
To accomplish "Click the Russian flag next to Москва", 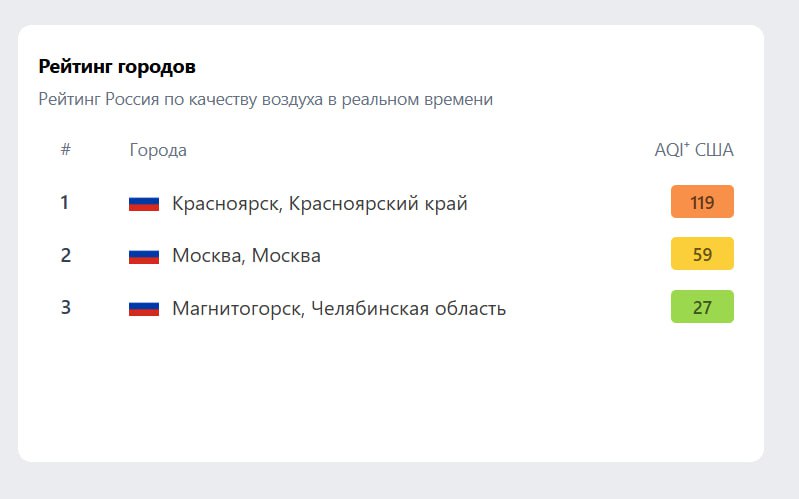I will [144, 256].
